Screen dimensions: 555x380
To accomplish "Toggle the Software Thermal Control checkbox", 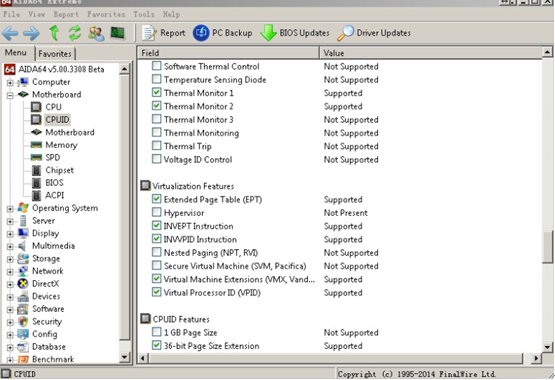I will [x=156, y=66].
